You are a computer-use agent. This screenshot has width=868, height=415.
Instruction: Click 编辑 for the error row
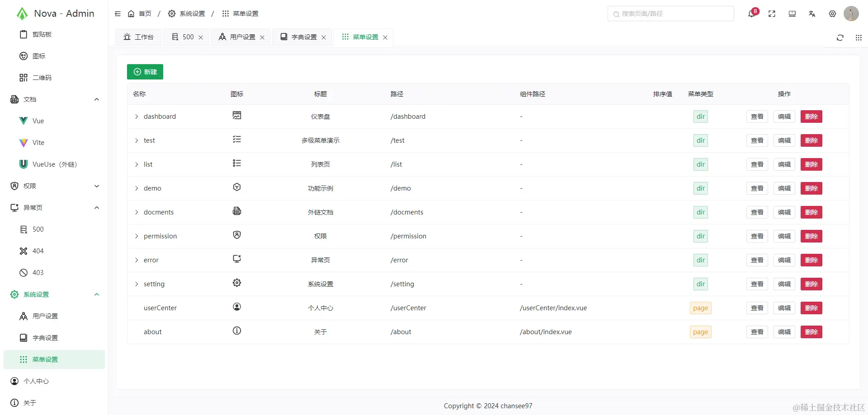point(784,260)
